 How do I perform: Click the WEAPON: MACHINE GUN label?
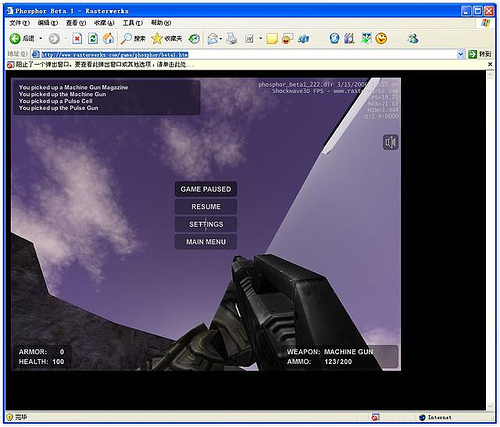click(330, 352)
